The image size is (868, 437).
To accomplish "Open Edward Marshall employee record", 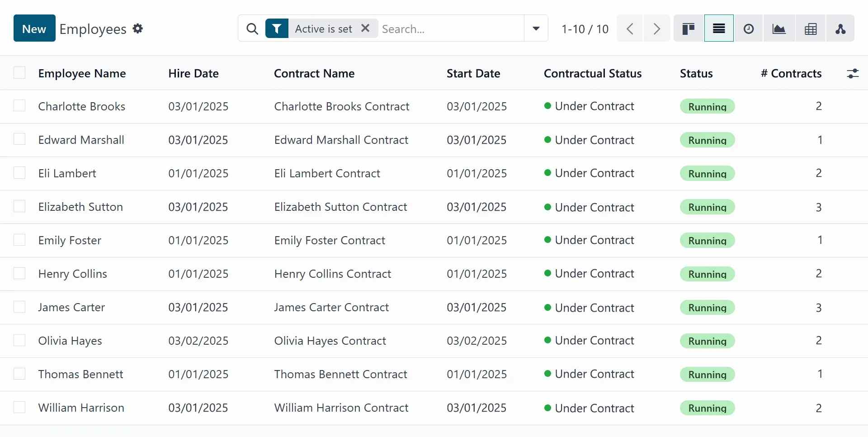I will 81,140.
